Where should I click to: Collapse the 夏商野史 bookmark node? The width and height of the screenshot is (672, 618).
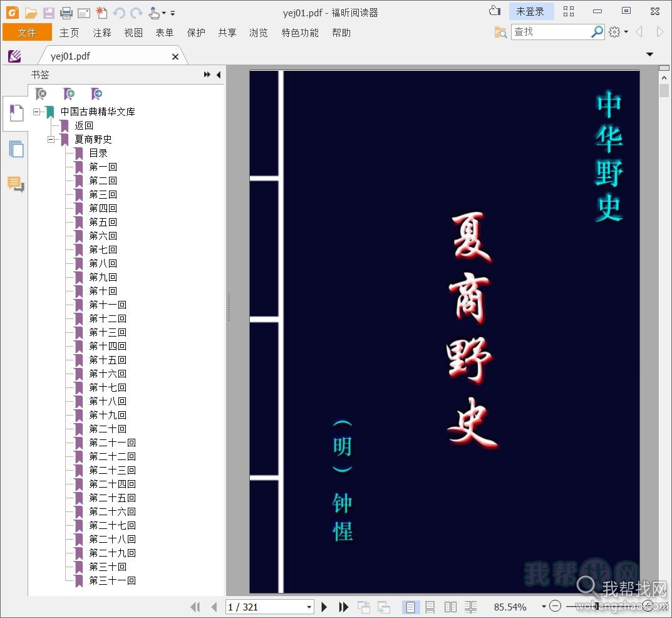point(51,139)
